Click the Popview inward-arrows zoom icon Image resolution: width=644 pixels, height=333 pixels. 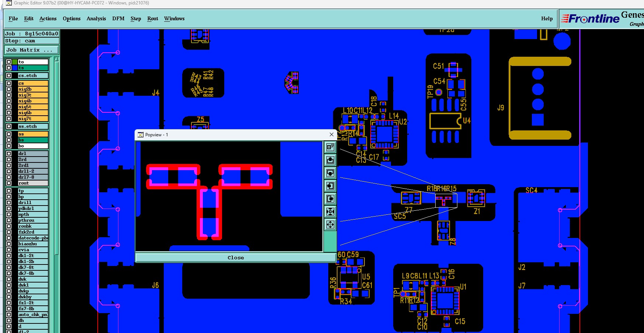pyautogui.click(x=330, y=211)
